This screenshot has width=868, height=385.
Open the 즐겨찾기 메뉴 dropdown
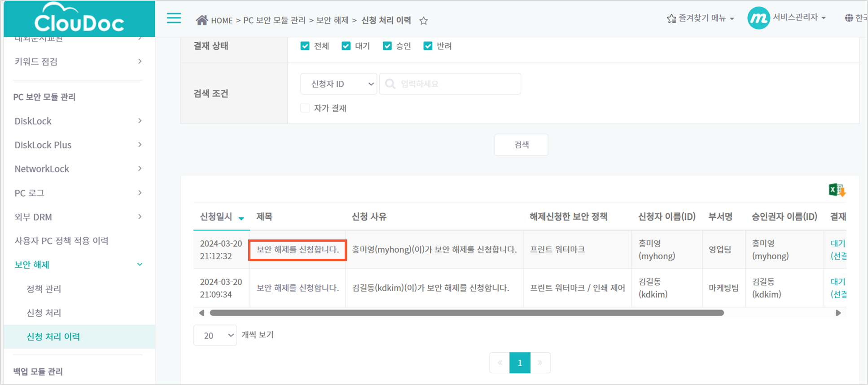(701, 18)
